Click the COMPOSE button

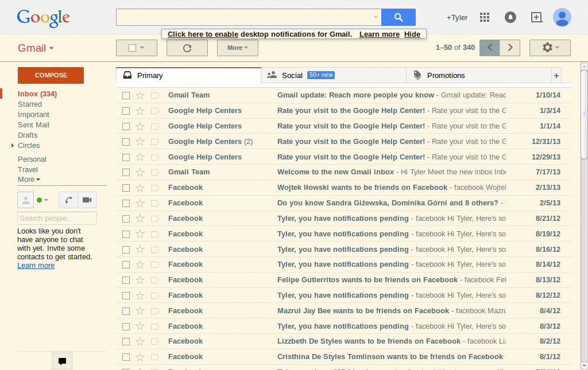[51, 75]
